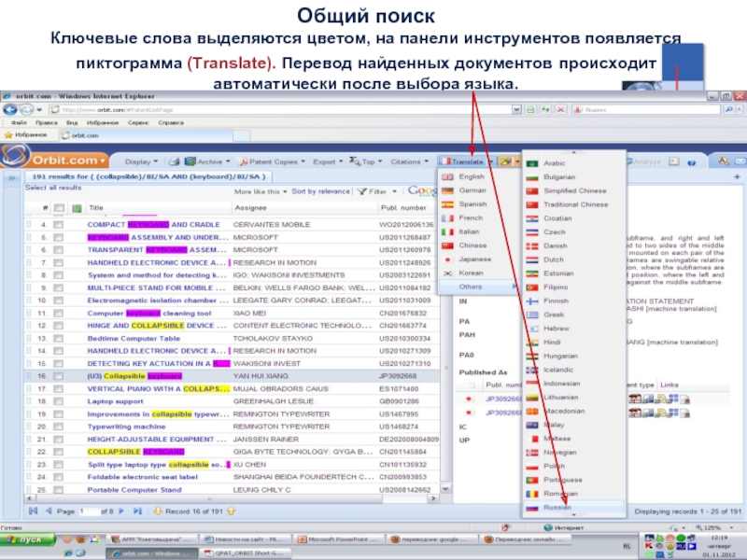Collapse the left panel with the double-arrow icon

pyautogui.click(x=11, y=175)
